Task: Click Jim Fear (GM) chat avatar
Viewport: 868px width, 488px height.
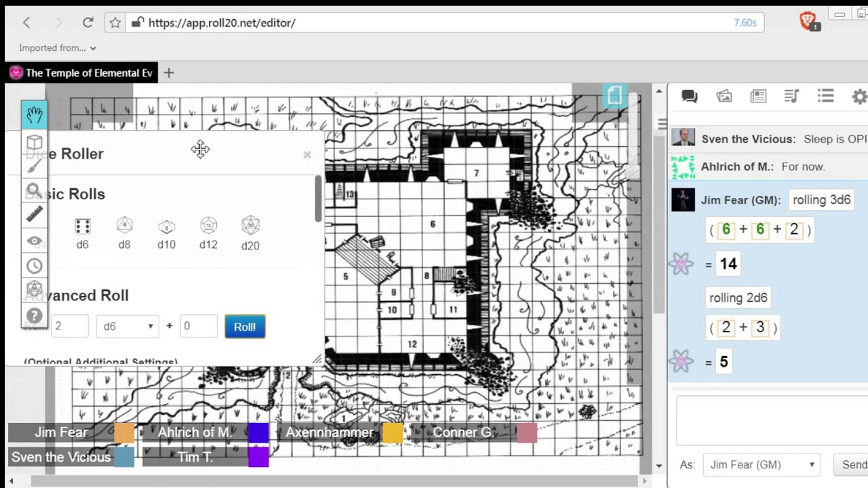Action: 683,200
